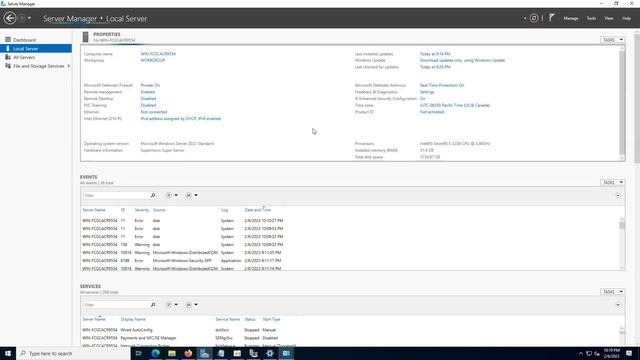Click Product ID Not activated link
This screenshot has width=640, height=360.
click(x=431, y=112)
